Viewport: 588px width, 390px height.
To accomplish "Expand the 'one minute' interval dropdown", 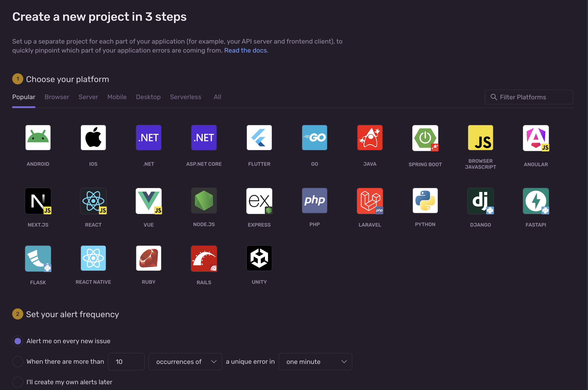I will [315, 362].
